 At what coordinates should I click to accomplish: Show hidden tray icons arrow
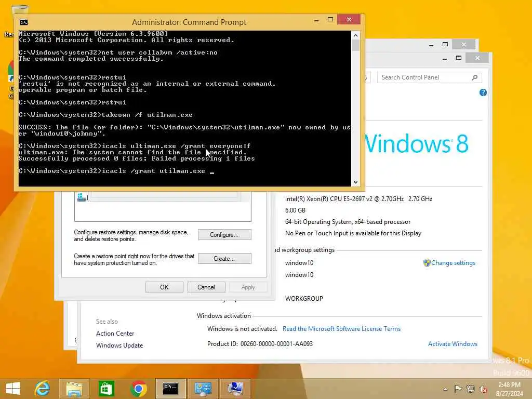[x=445, y=389]
